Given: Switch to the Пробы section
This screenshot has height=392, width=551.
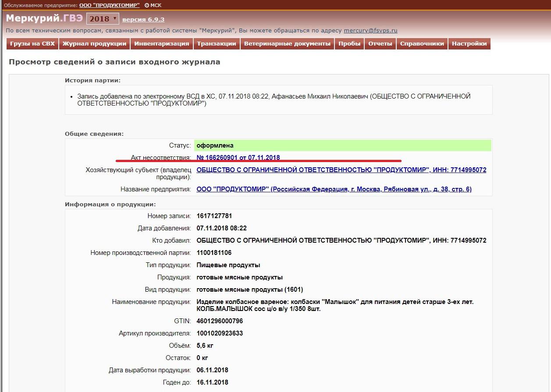Looking at the screenshot, I should [x=349, y=44].
